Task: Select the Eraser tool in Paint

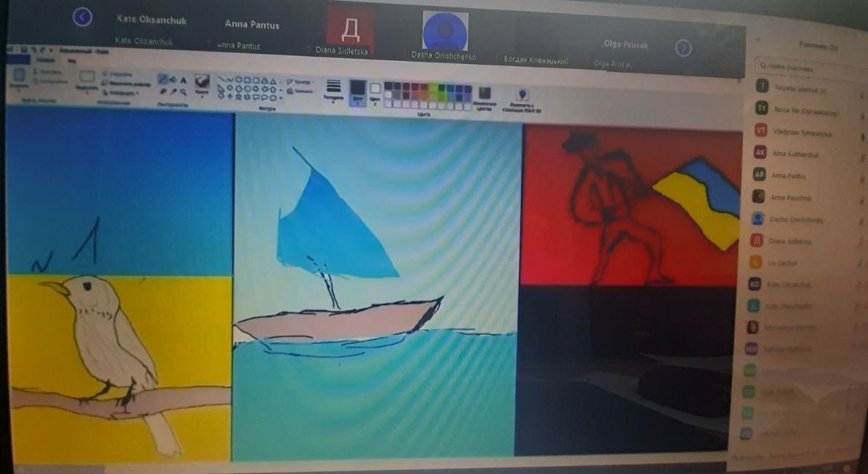Action: point(163,92)
